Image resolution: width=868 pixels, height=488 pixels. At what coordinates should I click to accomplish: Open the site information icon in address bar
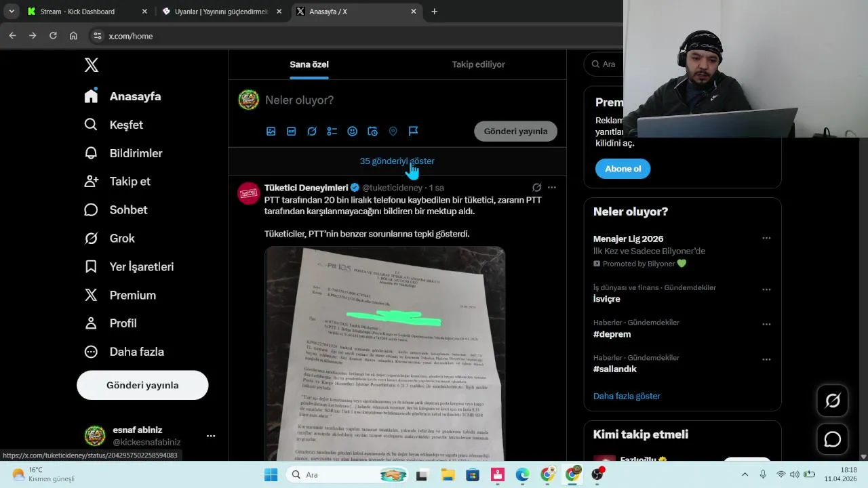coord(97,36)
